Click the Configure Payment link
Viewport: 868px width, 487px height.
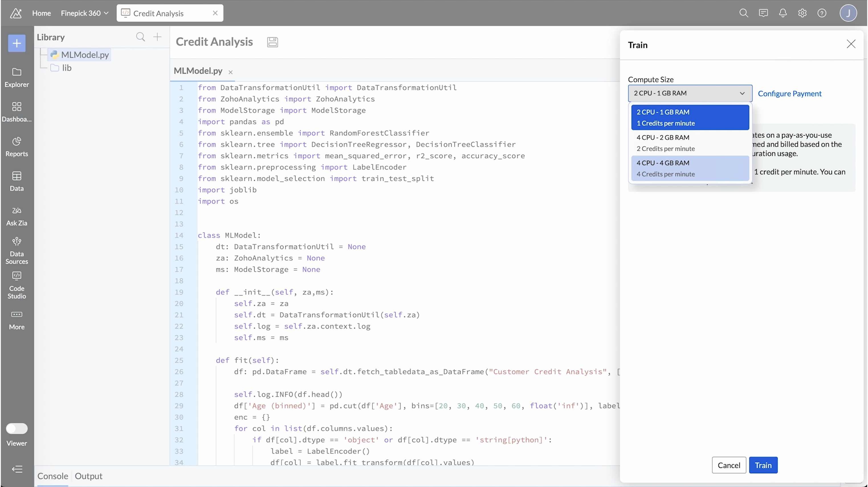click(789, 94)
